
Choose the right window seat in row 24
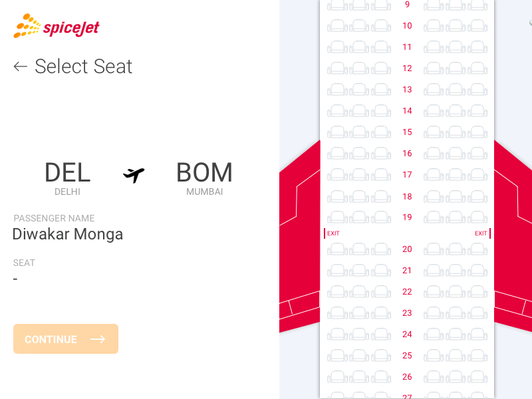477,334
